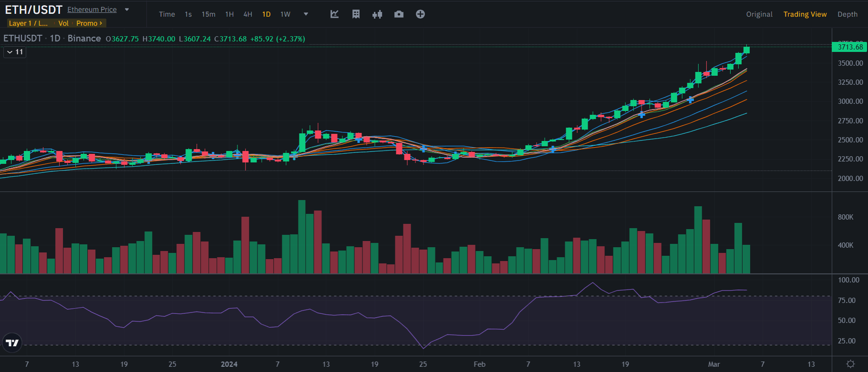868x372 pixels.
Task: Select the Trading View tab
Action: tap(805, 14)
